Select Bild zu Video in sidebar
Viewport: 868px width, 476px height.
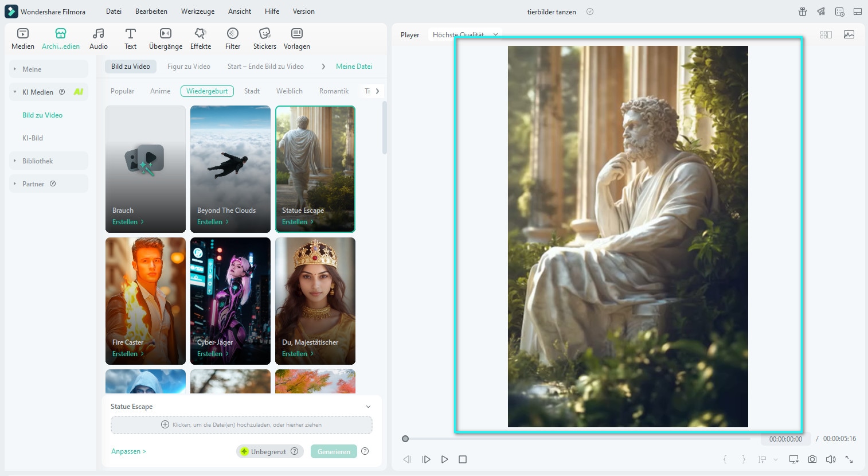point(42,115)
